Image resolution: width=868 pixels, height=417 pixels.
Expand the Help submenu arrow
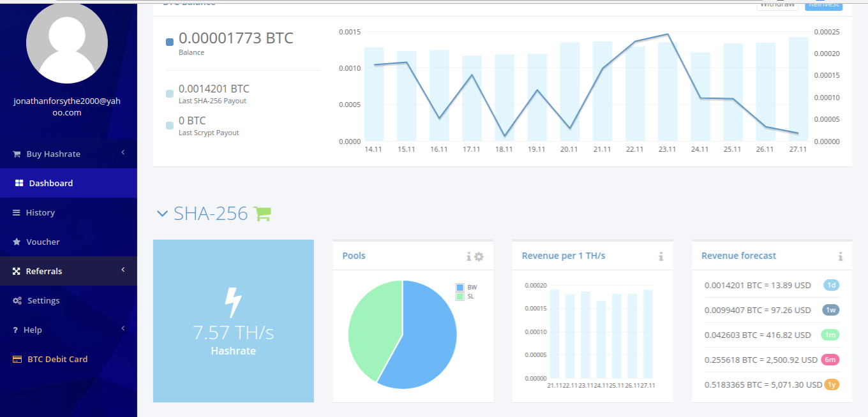pyautogui.click(x=123, y=328)
